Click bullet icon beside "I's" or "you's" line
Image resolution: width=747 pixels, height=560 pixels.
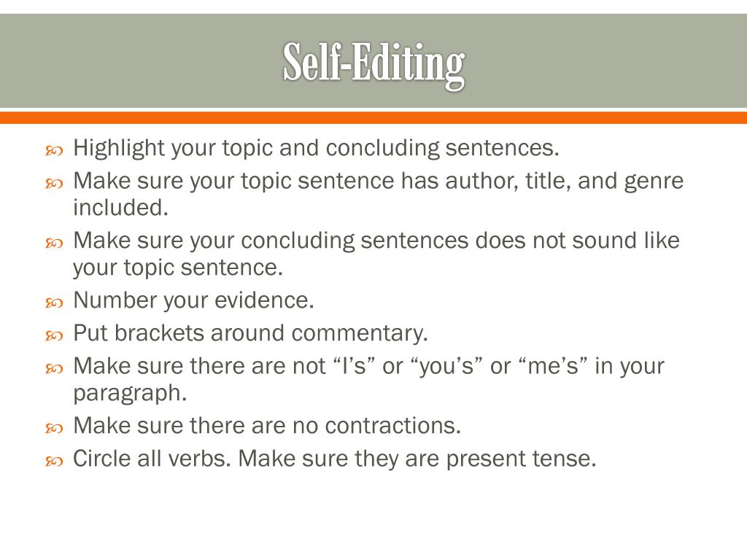point(54,369)
